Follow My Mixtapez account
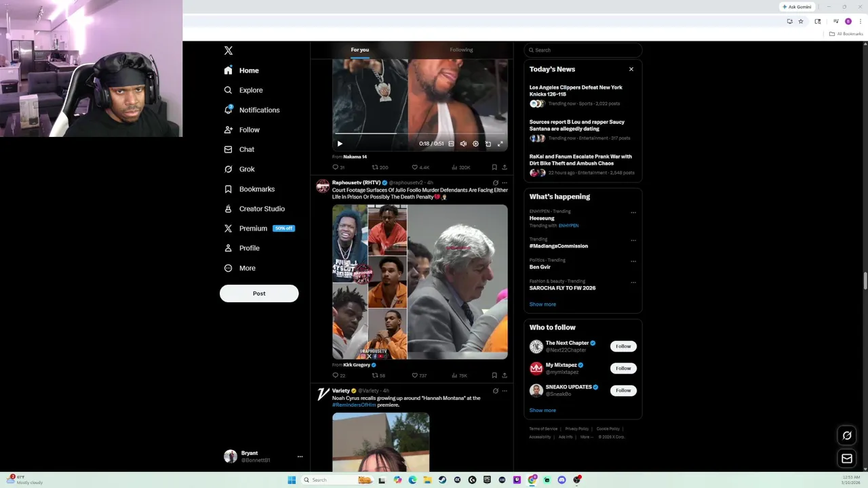868x488 pixels. pyautogui.click(x=623, y=368)
